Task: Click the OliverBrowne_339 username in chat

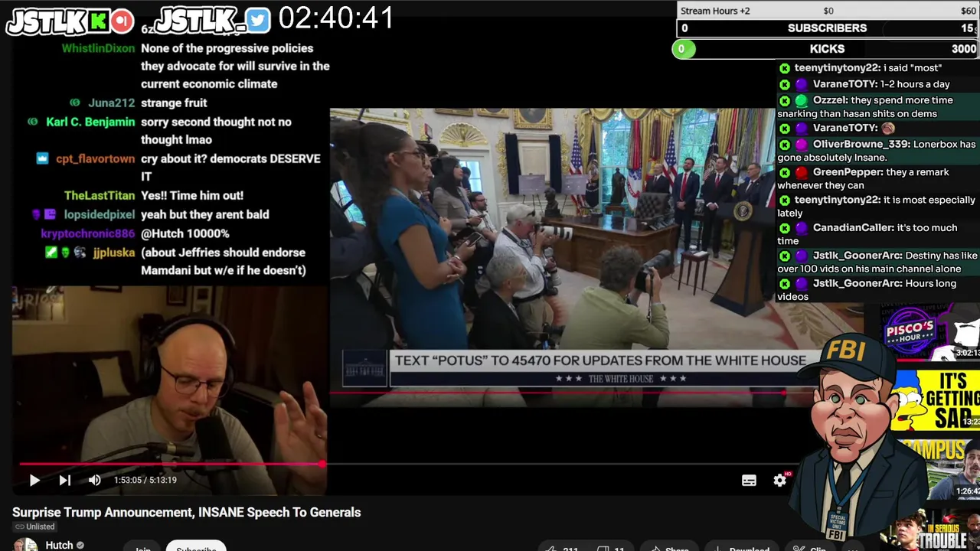Action: (861, 144)
